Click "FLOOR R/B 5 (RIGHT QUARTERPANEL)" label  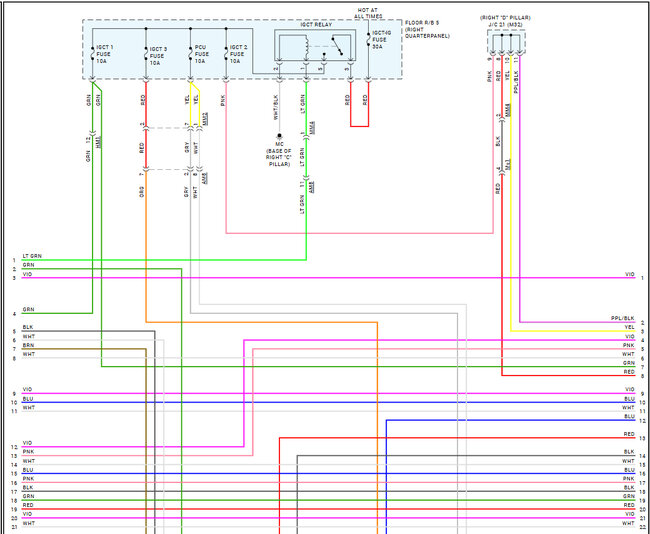[427, 29]
